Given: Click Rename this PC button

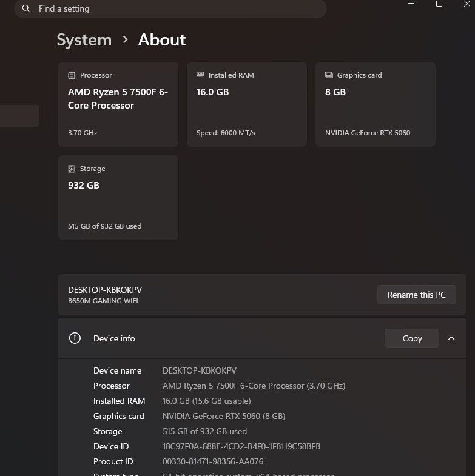Looking at the screenshot, I should coord(416,295).
